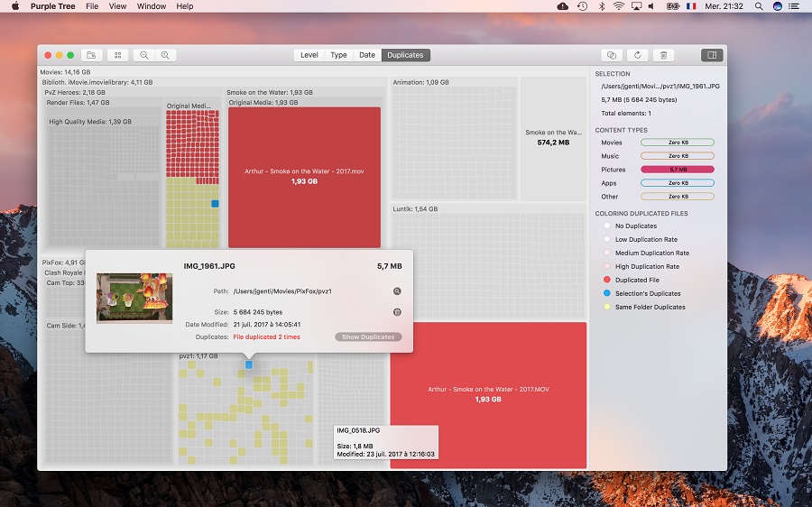Viewport: 812px width, 507px height.
Task: Click the zoom out magnifier icon
Action: (x=143, y=55)
